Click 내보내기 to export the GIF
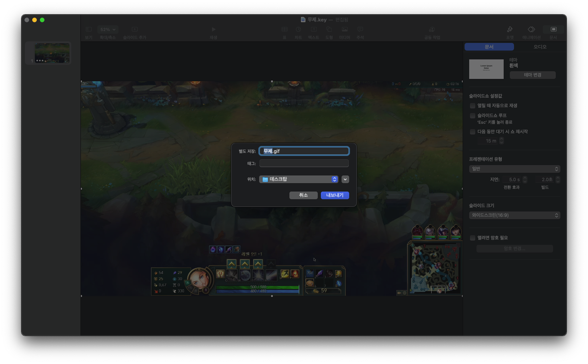 [x=335, y=195]
